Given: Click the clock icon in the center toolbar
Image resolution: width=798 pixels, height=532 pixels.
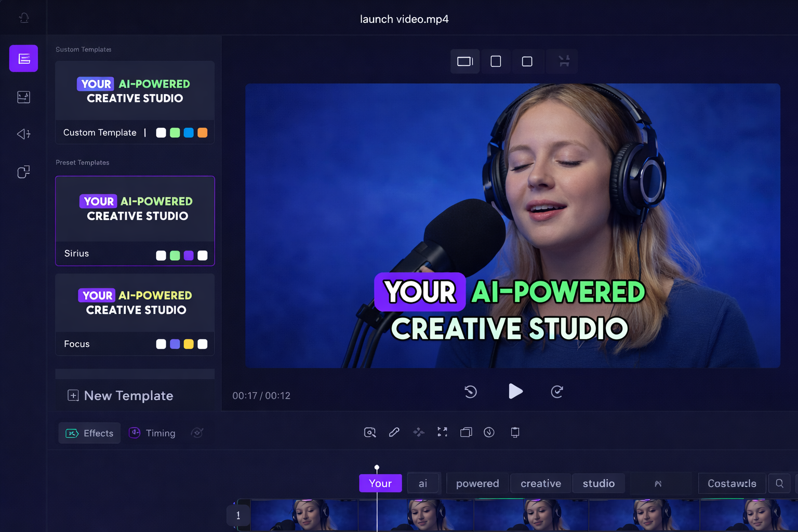Looking at the screenshot, I should [x=489, y=432].
